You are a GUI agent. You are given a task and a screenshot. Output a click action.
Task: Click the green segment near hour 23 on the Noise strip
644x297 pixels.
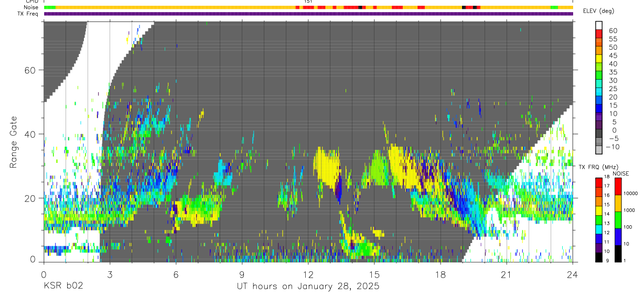pos(554,7)
